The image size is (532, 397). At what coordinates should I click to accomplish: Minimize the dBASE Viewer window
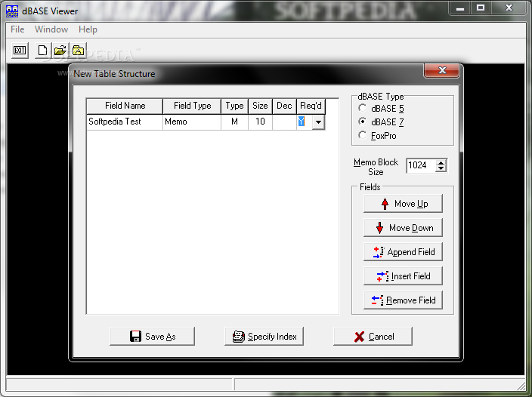460,8
